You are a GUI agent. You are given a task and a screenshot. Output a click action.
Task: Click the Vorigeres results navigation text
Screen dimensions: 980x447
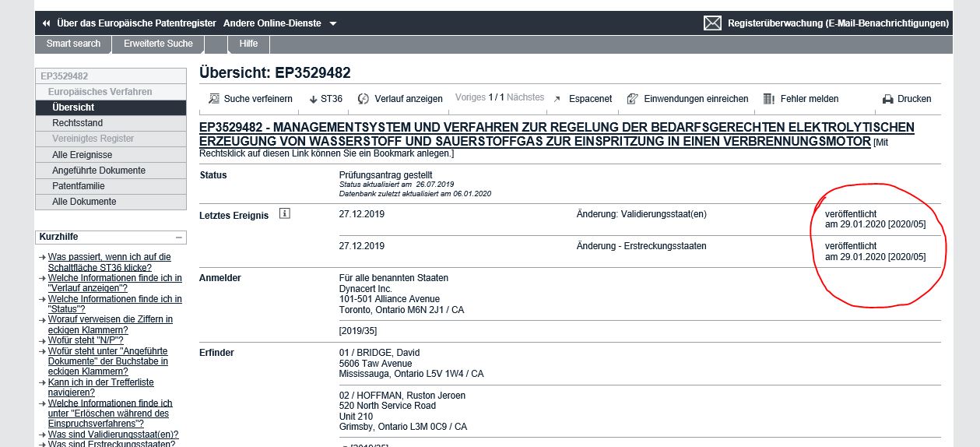470,97
